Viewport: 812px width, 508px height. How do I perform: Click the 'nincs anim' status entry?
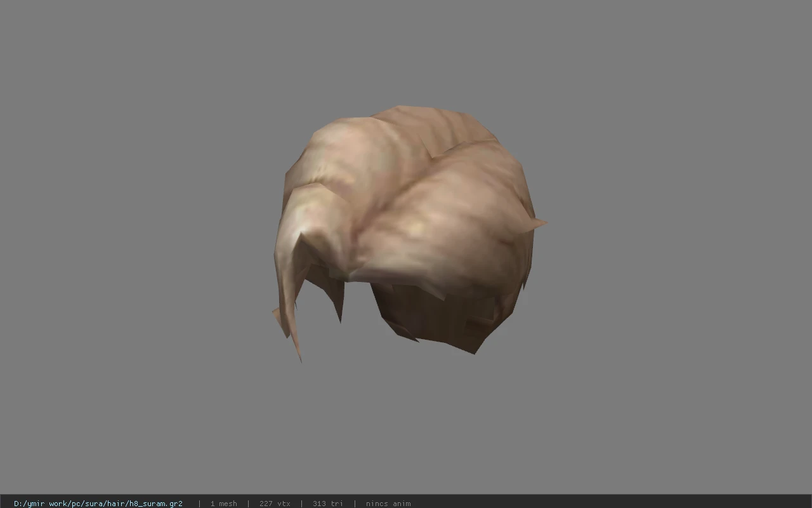[388, 504]
